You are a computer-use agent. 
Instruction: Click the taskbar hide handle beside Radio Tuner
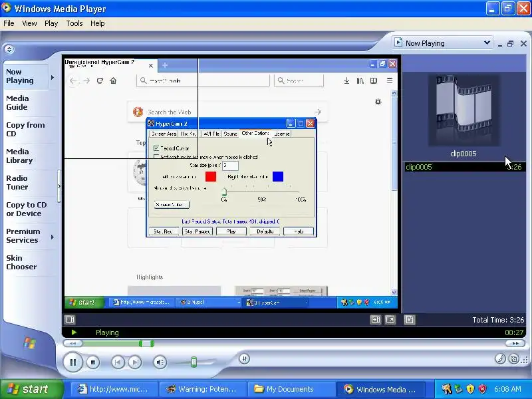[59, 186]
